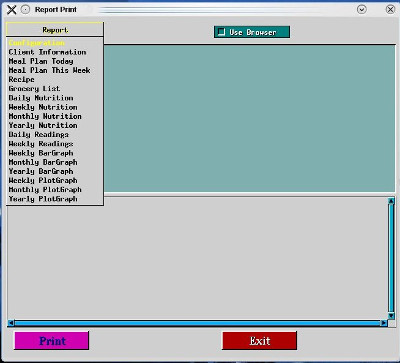Click the horizontal scrollbar right arrow
The width and height of the screenshot is (400, 363).
384,323
